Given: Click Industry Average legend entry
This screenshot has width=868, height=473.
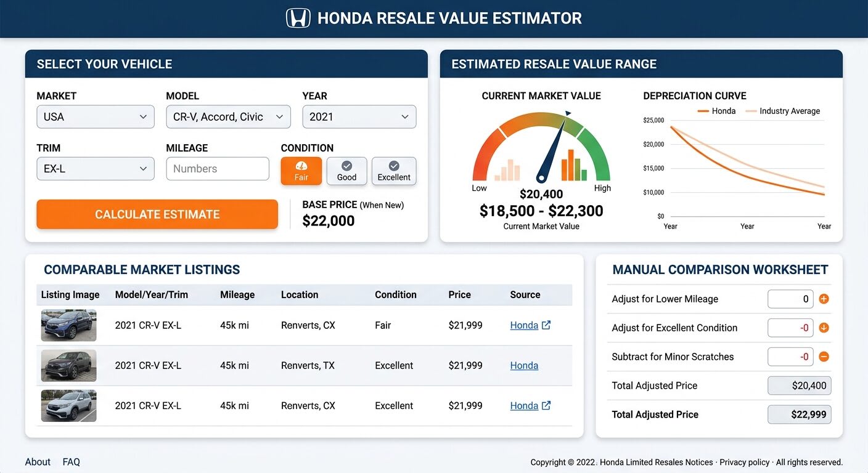Looking at the screenshot, I should click(x=783, y=111).
